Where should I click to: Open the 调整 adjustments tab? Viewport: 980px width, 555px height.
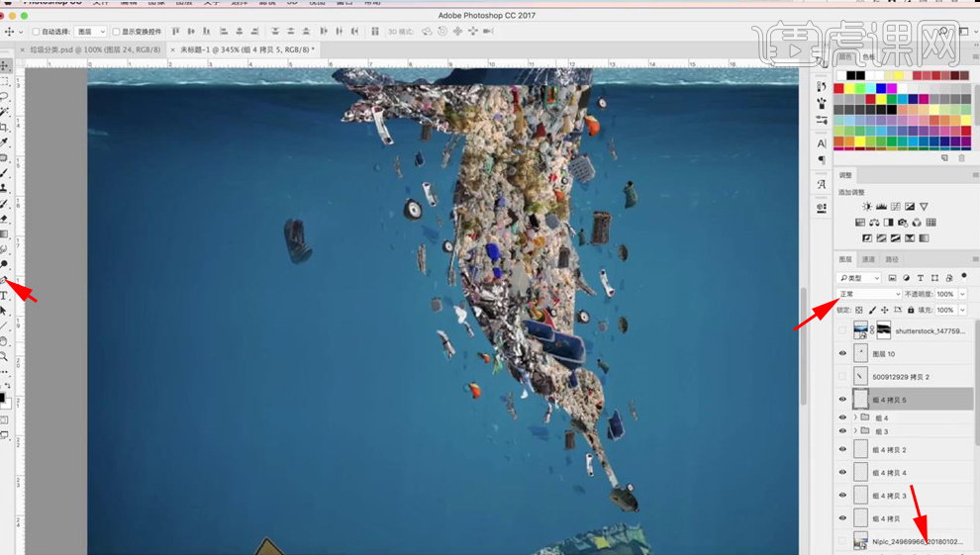pyautogui.click(x=845, y=175)
